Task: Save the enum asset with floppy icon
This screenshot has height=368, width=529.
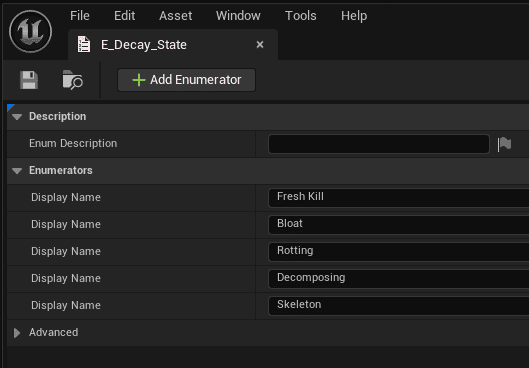Action: (x=29, y=80)
